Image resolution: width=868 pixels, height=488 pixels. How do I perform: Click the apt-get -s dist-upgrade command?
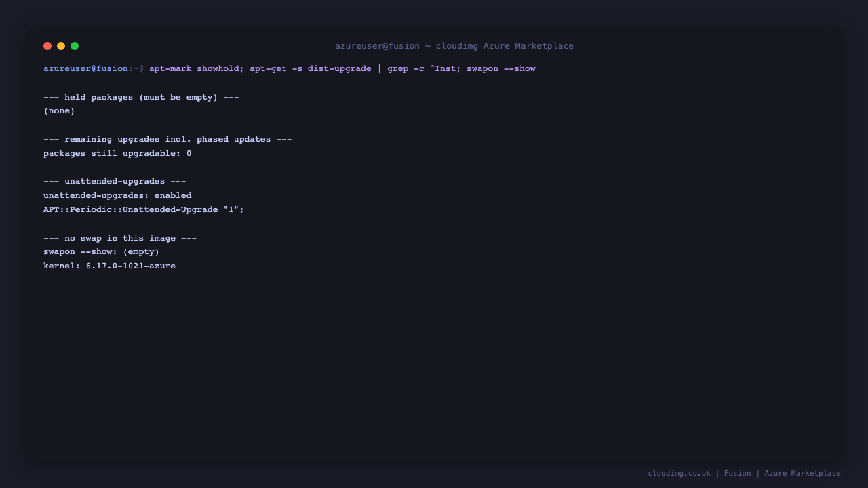[311, 68]
